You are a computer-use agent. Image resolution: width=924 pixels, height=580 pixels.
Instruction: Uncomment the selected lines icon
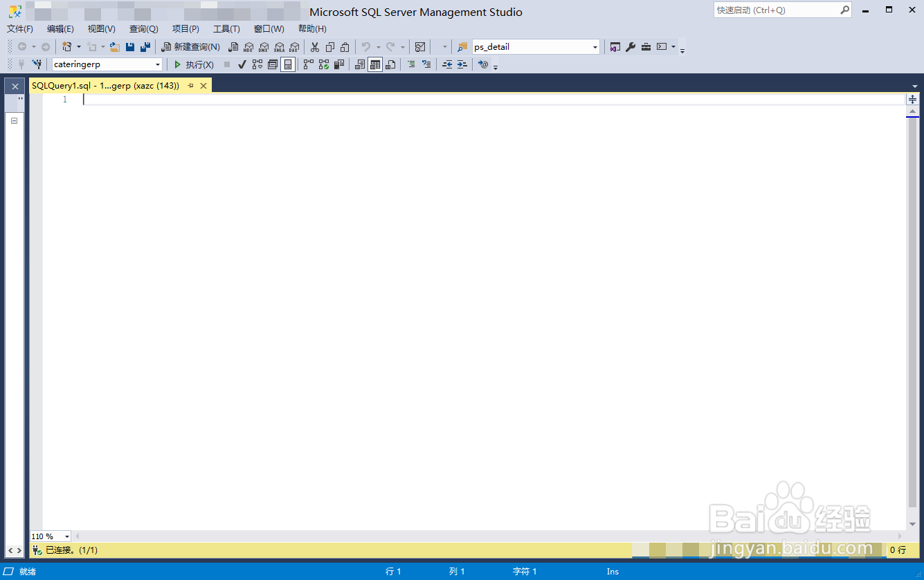tap(426, 64)
